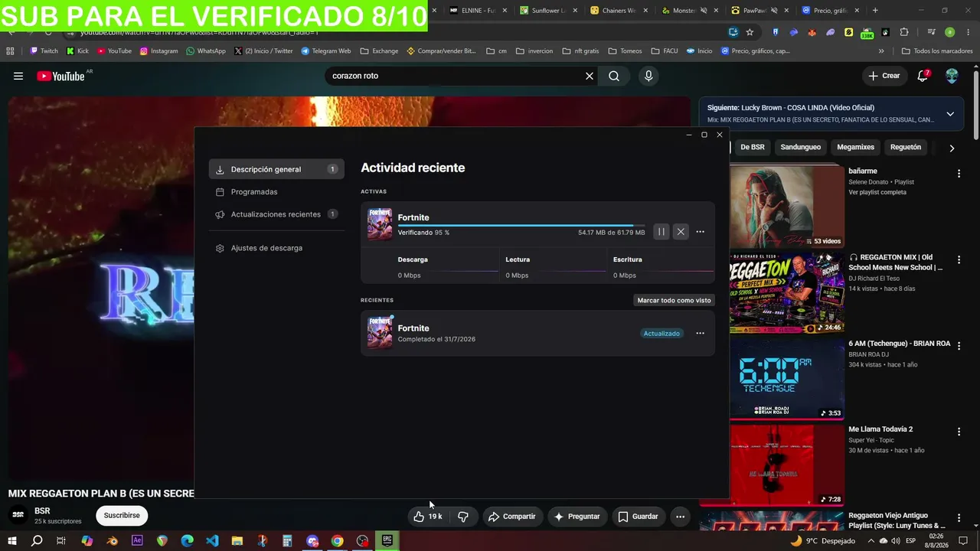This screenshot has height=551, width=980.
Task: Open options for Reggaeton Viejo Antiguo playlist
Action: 959,518
